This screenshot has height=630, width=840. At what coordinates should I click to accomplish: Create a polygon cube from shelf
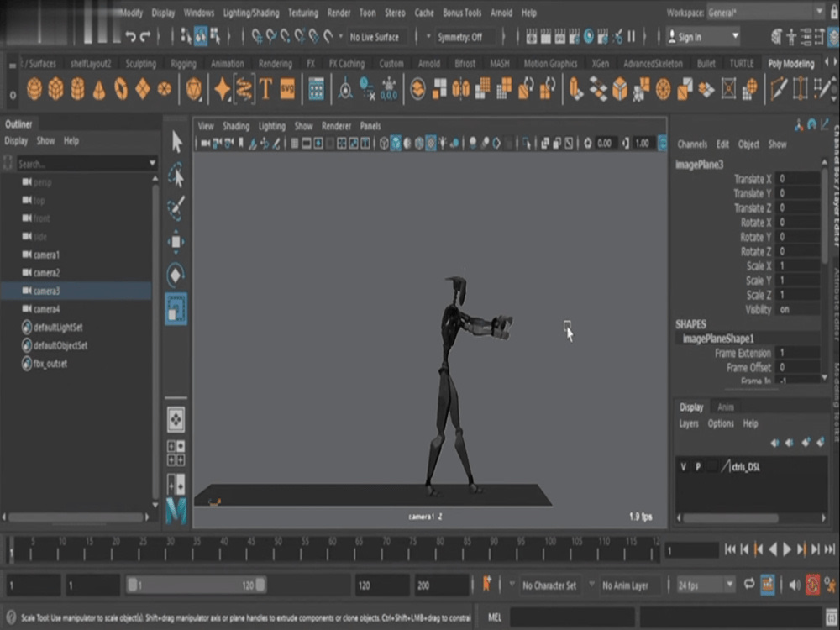click(55, 88)
